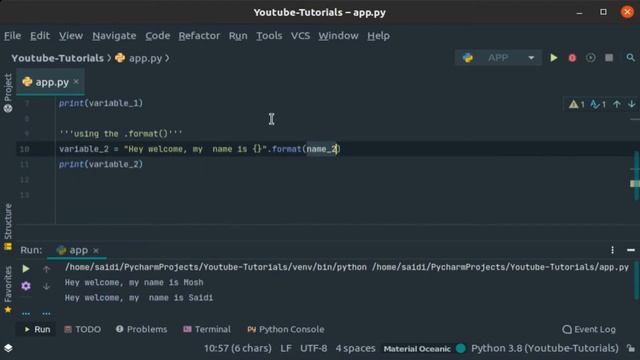Stop the running process using stop square
The width and height of the screenshot is (640, 360).
tap(609, 58)
